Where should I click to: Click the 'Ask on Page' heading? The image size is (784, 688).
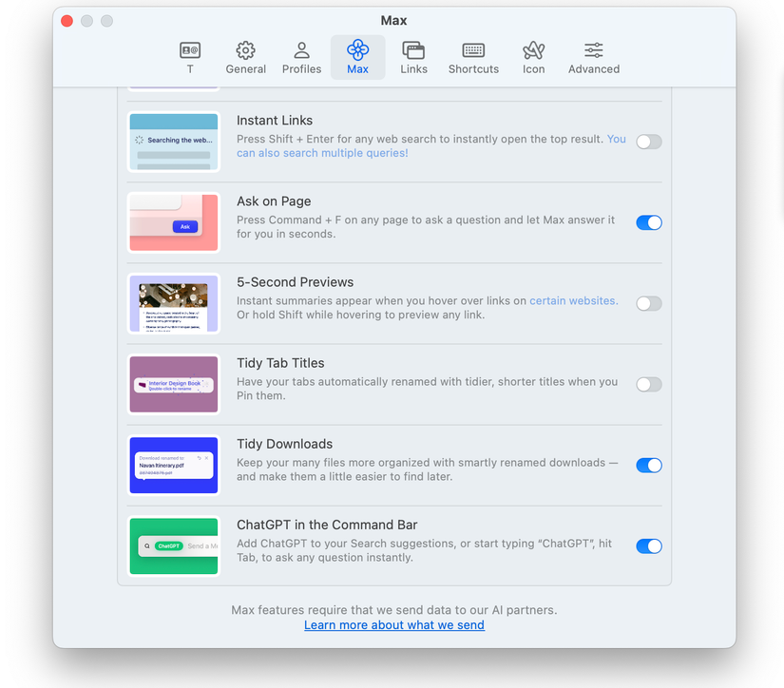pyautogui.click(x=274, y=201)
